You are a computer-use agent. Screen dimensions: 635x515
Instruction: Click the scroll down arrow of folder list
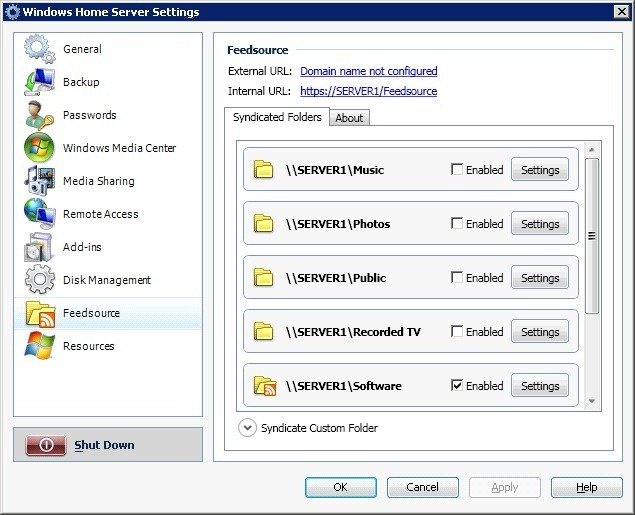click(x=592, y=401)
